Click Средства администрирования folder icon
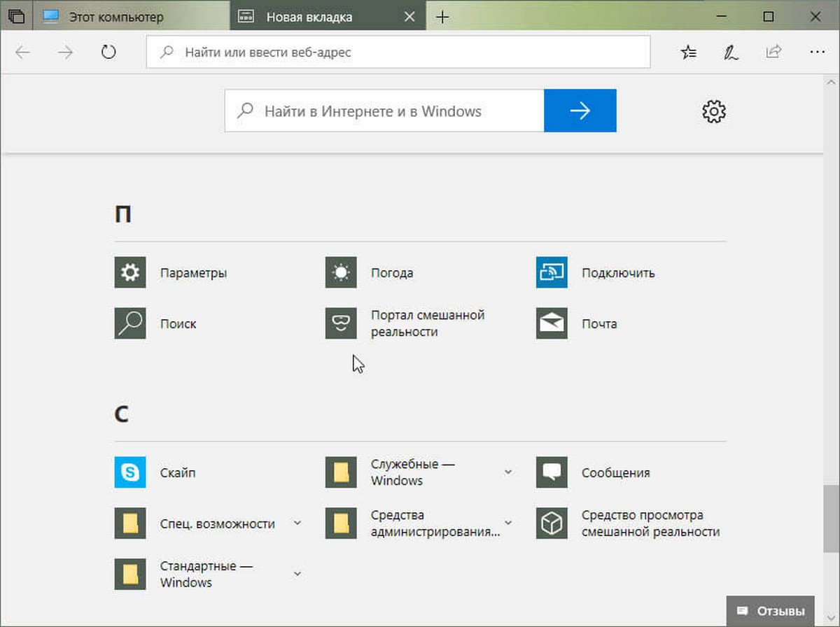Viewport: 840px width, 627px height. [341, 523]
